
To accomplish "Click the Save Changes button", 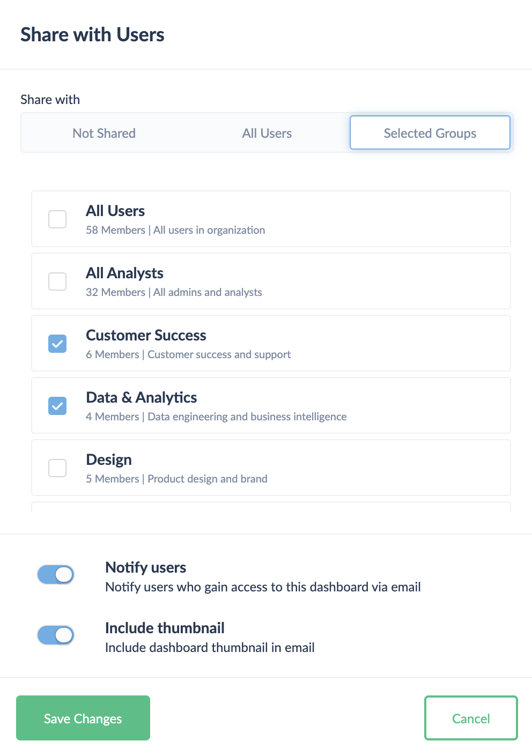I will (83, 718).
